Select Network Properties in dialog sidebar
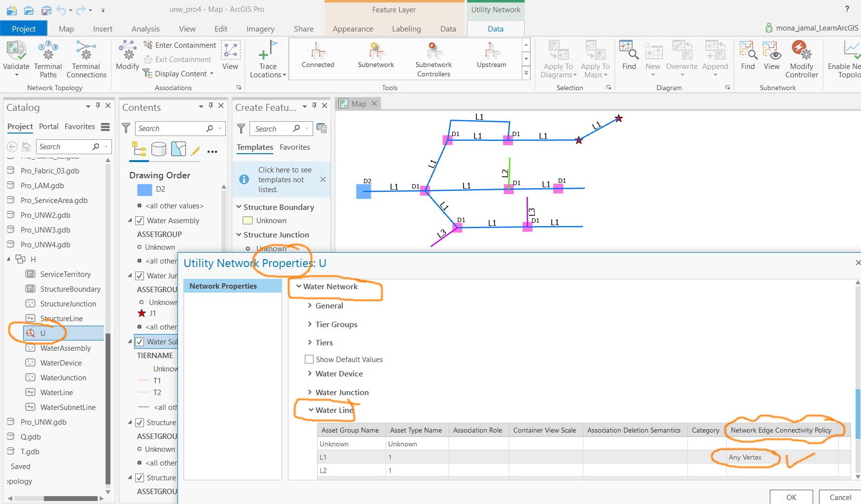 coord(232,286)
